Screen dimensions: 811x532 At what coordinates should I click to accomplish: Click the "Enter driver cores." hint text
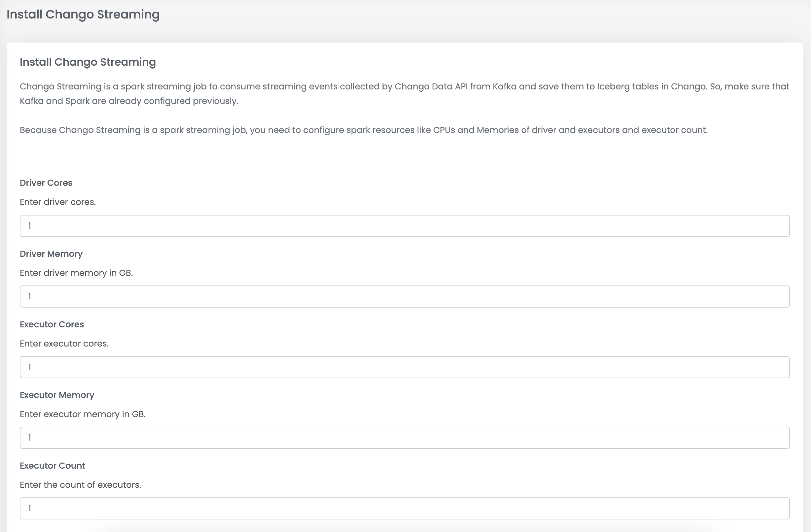[58, 202]
